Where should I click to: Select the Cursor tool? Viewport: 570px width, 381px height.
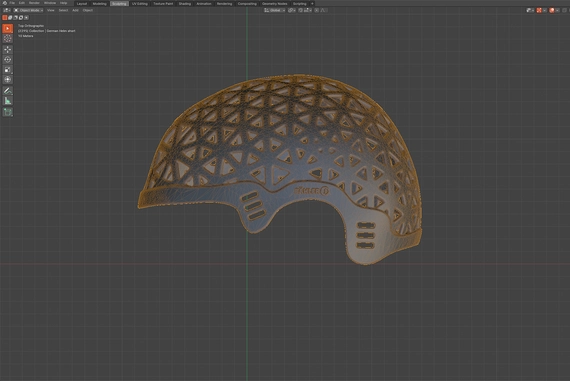coord(8,38)
